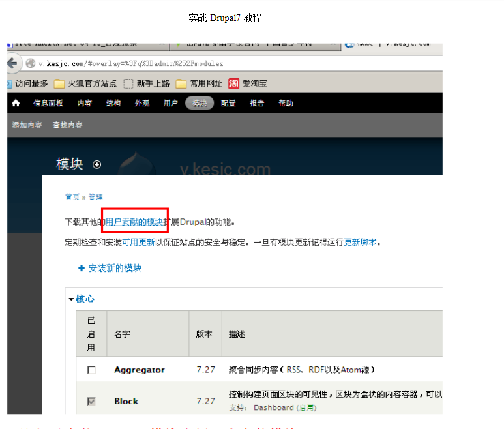Screen dimensions: 504x429
Task: Open the 外观 admin menu
Action: 142,103
